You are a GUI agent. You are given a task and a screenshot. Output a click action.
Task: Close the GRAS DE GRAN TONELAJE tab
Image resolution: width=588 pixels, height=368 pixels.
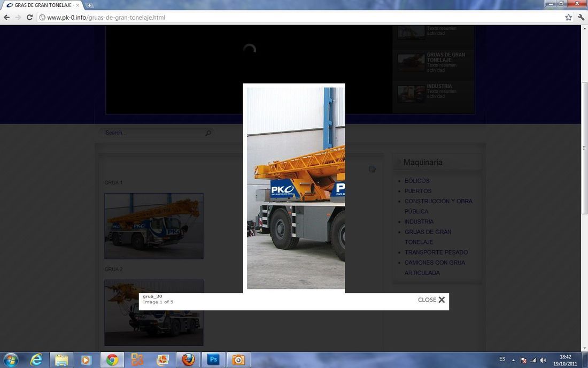coord(78,5)
